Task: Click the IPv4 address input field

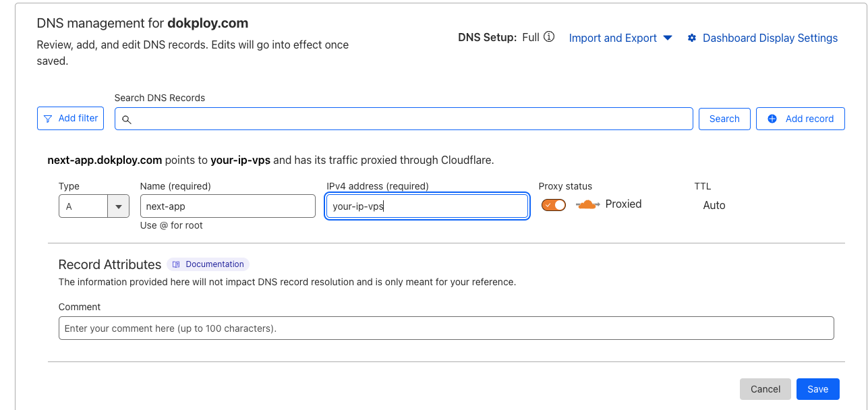Action: coord(427,206)
